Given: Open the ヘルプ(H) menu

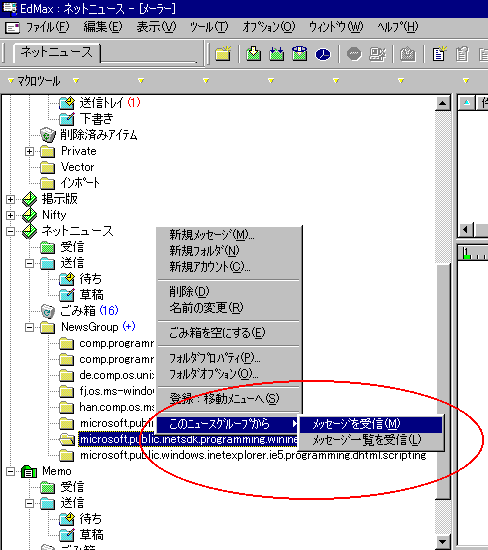Looking at the screenshot, I should coord(398,27).
